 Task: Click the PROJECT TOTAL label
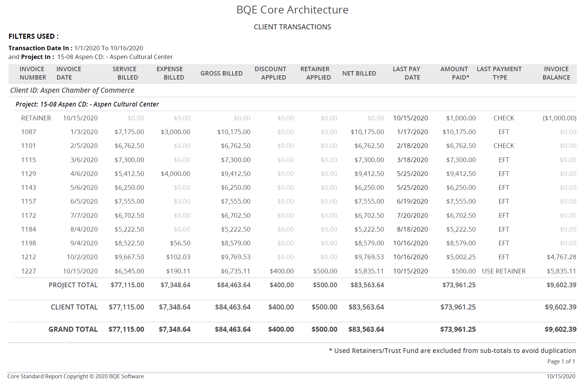pos(73,285)
